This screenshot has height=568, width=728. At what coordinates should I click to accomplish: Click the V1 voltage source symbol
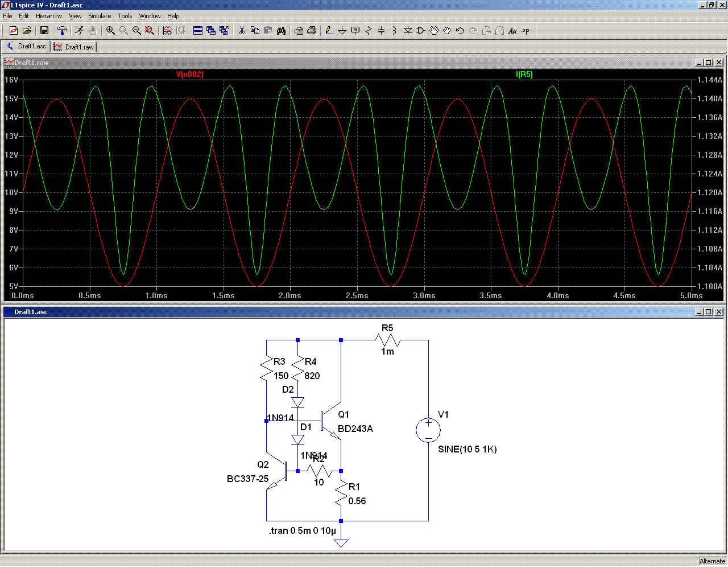(428, 430)
